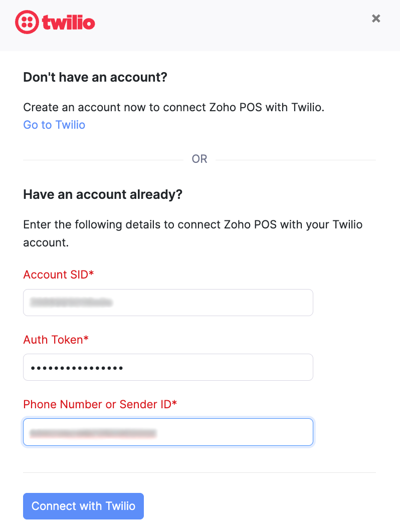
Task: Click the Account SID field label
Action: [x=56, y=275]
